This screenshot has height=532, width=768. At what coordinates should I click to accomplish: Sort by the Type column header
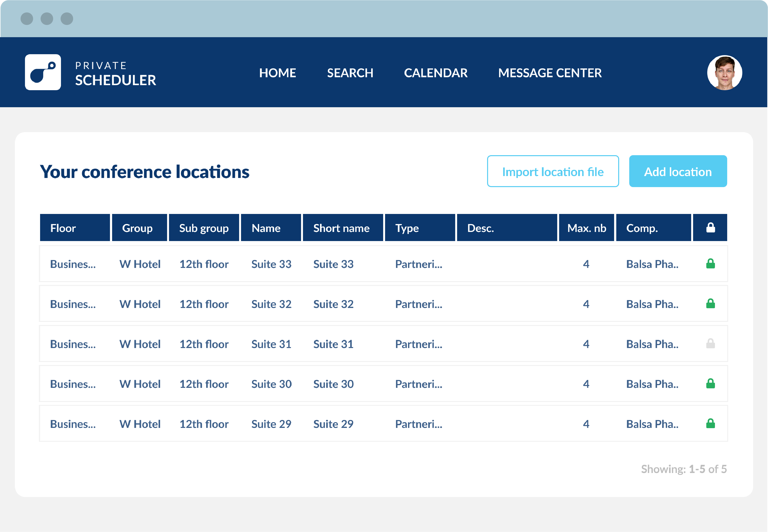[420, 228]
